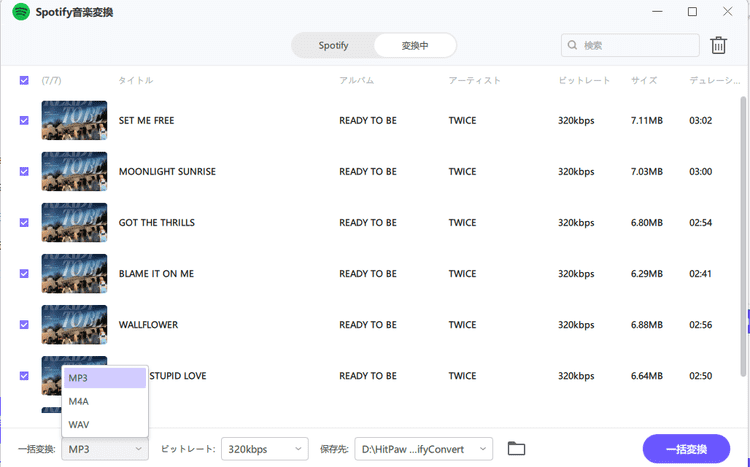Choose M4A in the format list
Screen dimensions: 750x467
pyautogui.click(x=105, y=401)
